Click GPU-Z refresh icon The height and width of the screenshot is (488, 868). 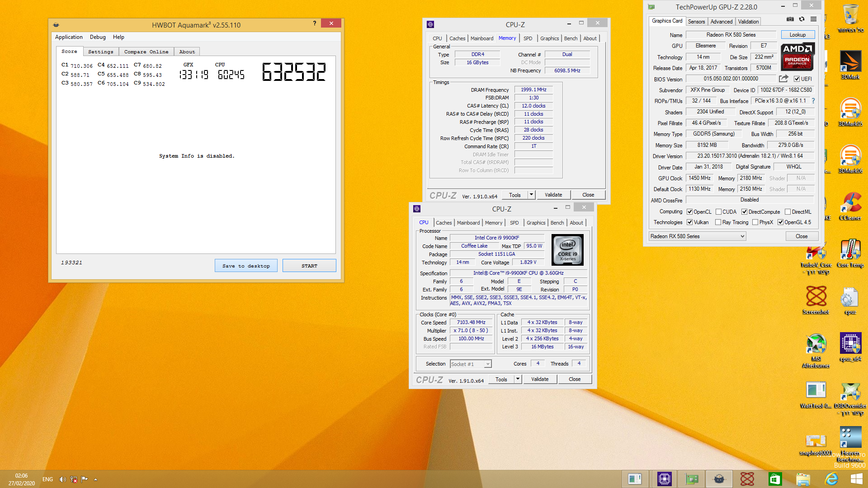802,19
